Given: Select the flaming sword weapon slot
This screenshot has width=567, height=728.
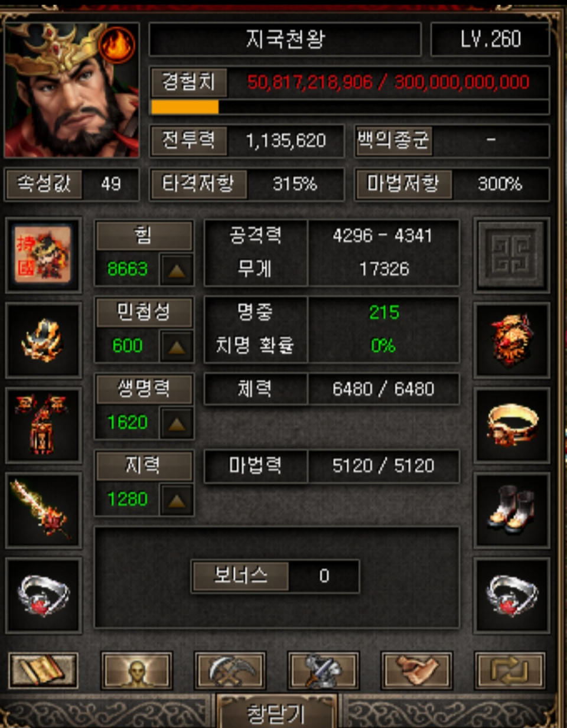Looking at the screenshot, I should 43,510.
